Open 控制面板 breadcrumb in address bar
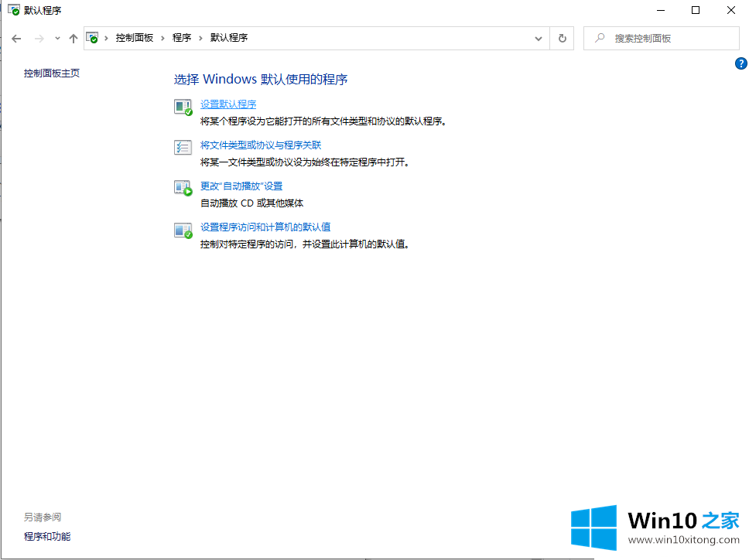Screen dimensions: 749x560 coord(134,38)
